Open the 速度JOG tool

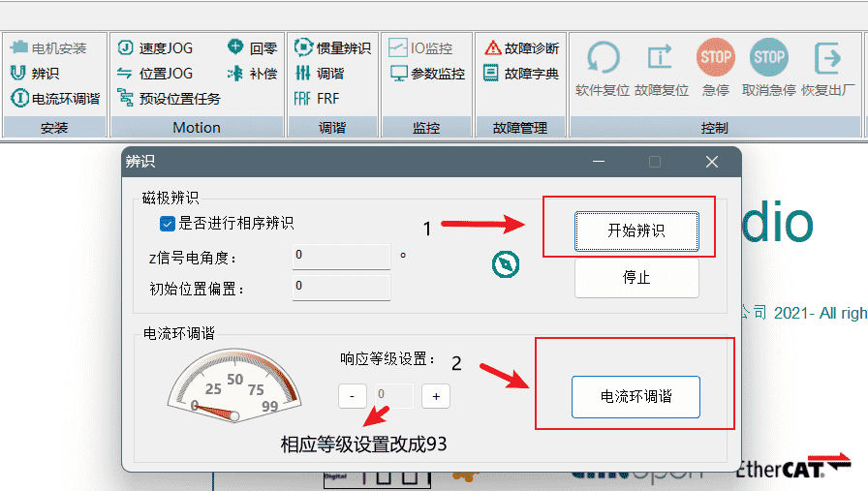point(155,47)
